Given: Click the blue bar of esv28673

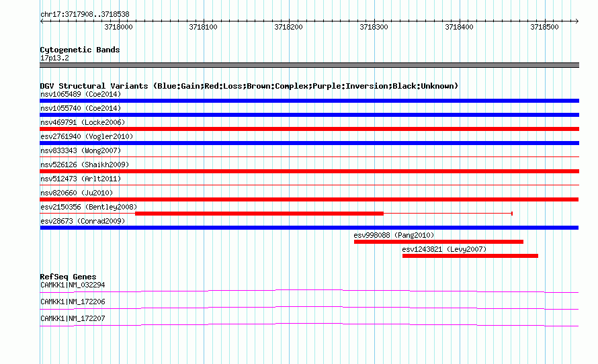Looking at the screenshot, I should [x=309, y=228].
